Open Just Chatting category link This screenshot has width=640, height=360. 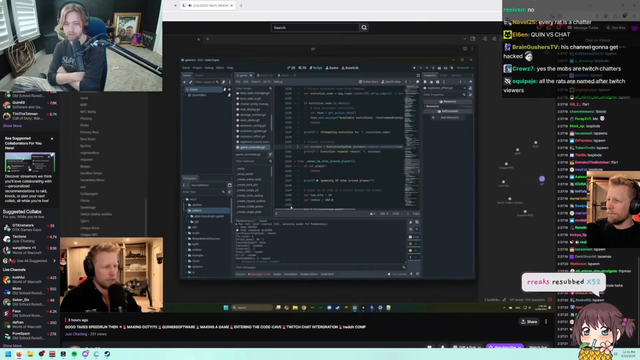coord(77,334)
